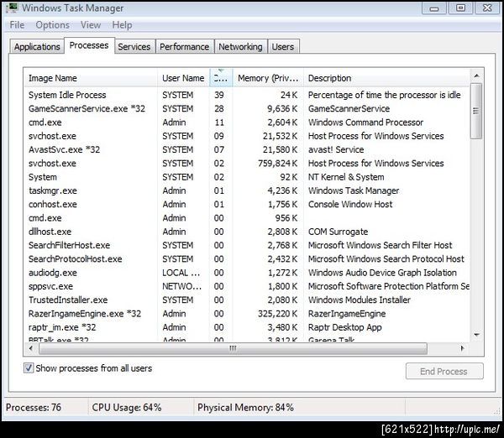Select GameScannerService.exe *32 process

[246, 109]
